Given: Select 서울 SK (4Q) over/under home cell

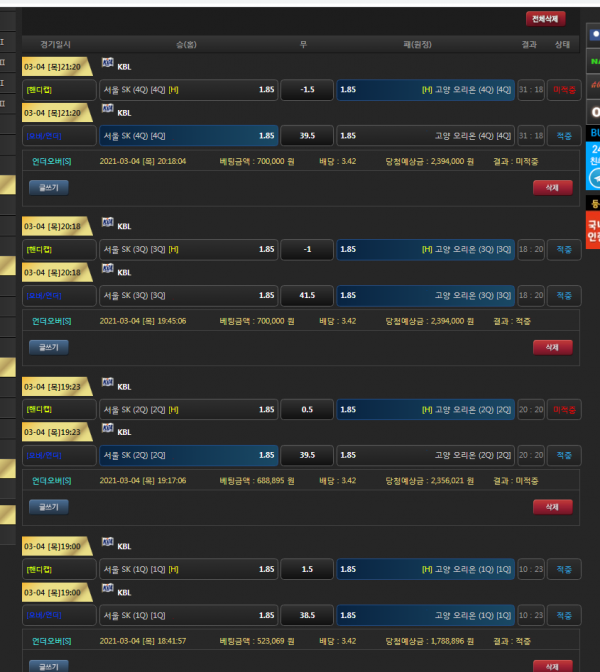Looking at the screenshot, I should click(x=189, y=135).
